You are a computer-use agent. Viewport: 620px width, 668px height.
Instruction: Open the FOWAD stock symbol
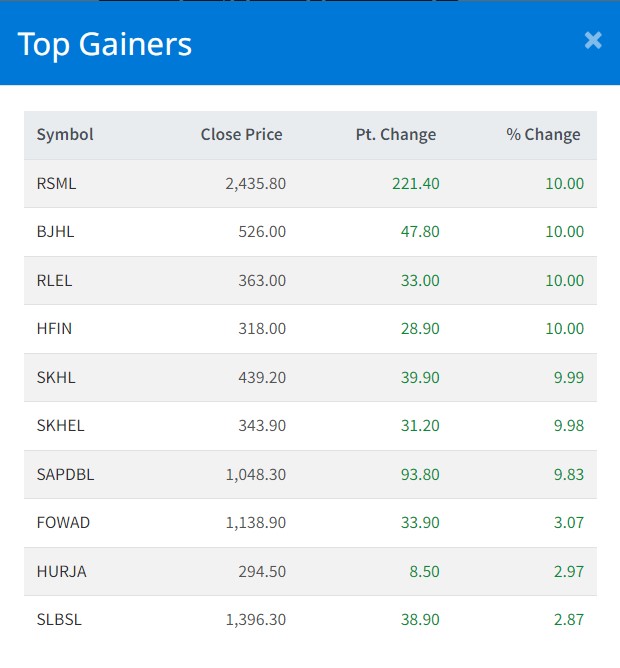coord(62,523)
